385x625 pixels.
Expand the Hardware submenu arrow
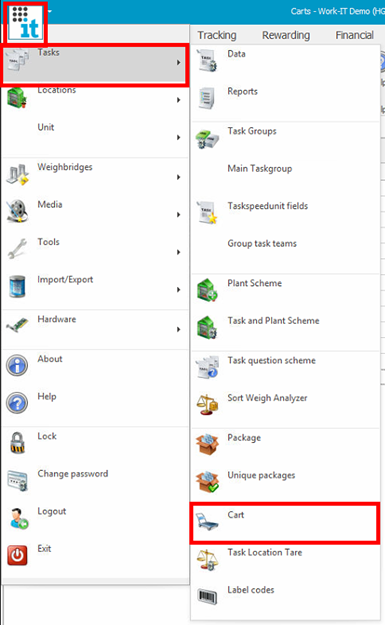click(x=179, y=329)
